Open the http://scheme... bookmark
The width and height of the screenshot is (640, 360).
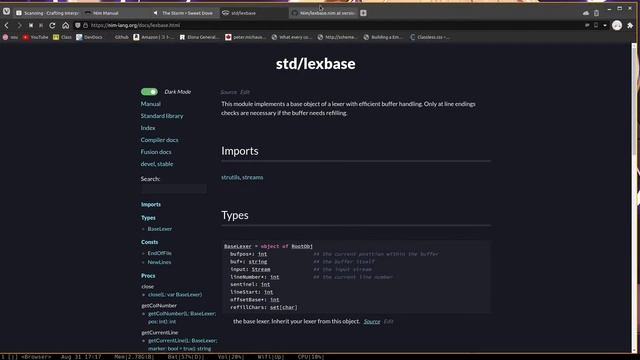[x=337, y=37]
